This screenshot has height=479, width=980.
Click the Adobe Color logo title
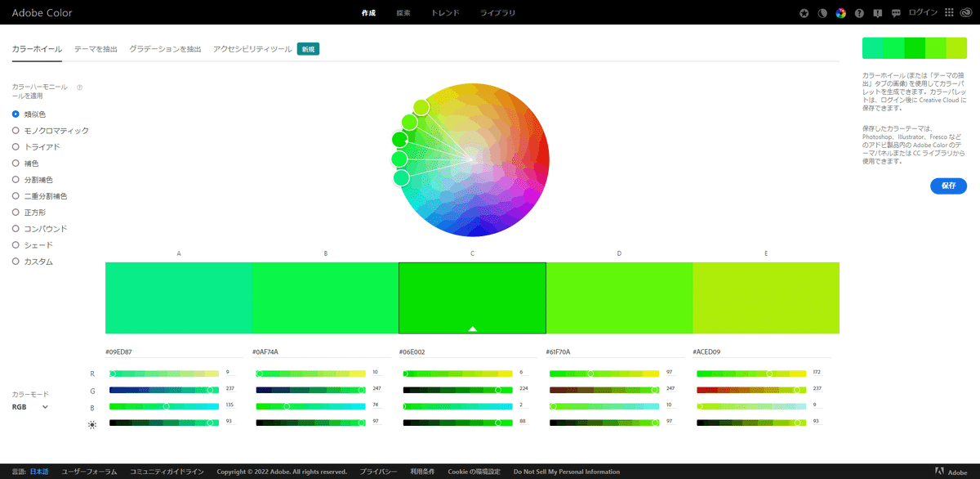(x=42, y=13)
